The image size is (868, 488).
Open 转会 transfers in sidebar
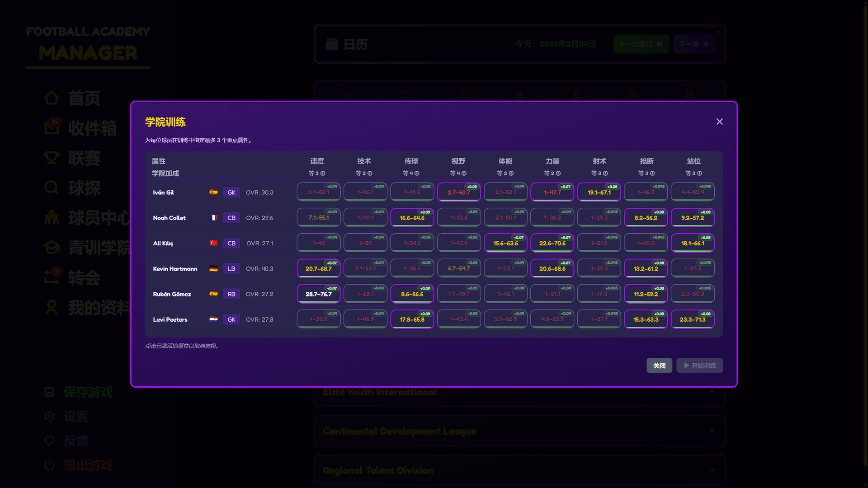[x=84, y=277]
